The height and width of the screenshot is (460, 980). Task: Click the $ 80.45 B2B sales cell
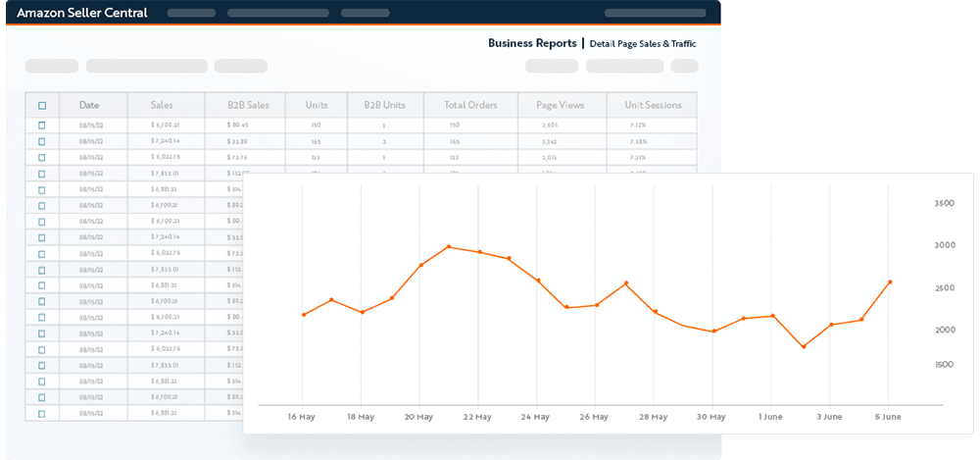click(237, 126)
